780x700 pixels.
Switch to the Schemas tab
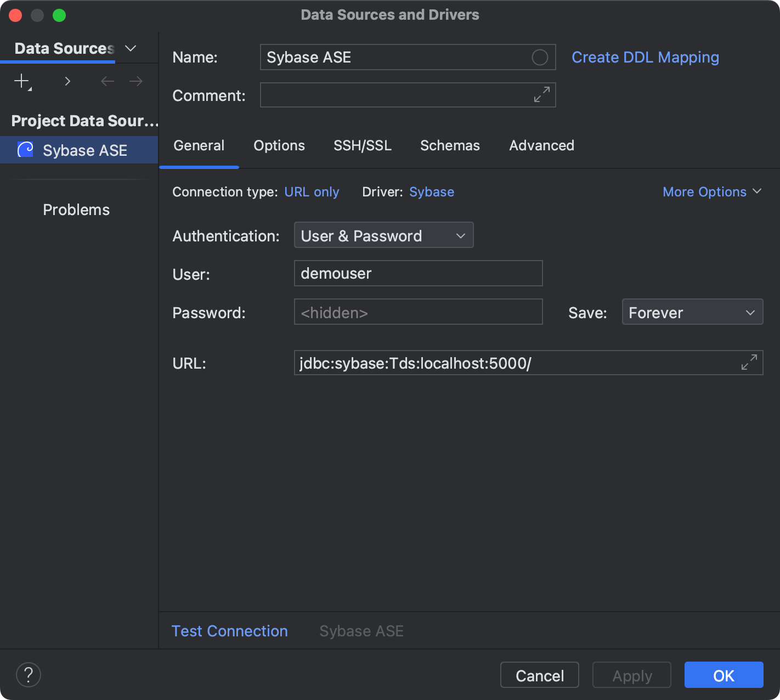pyautogui.click(x=450, y=145)
